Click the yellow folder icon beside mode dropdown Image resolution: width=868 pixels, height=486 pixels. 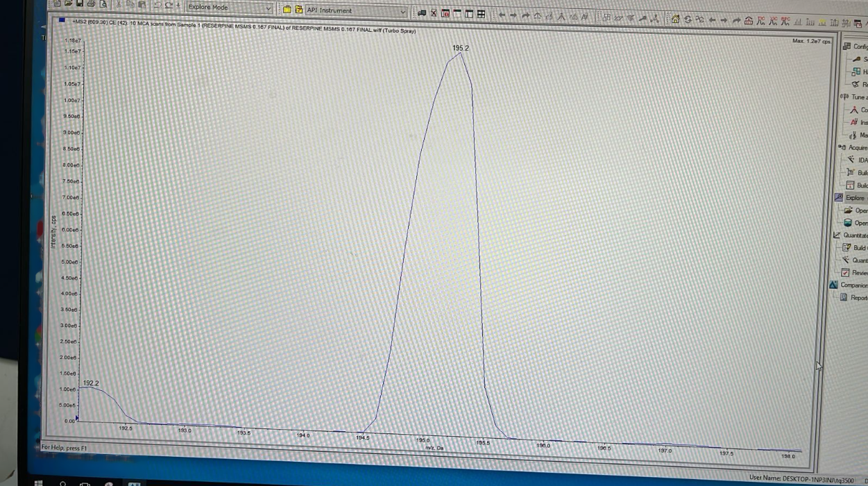pos(287,10)
